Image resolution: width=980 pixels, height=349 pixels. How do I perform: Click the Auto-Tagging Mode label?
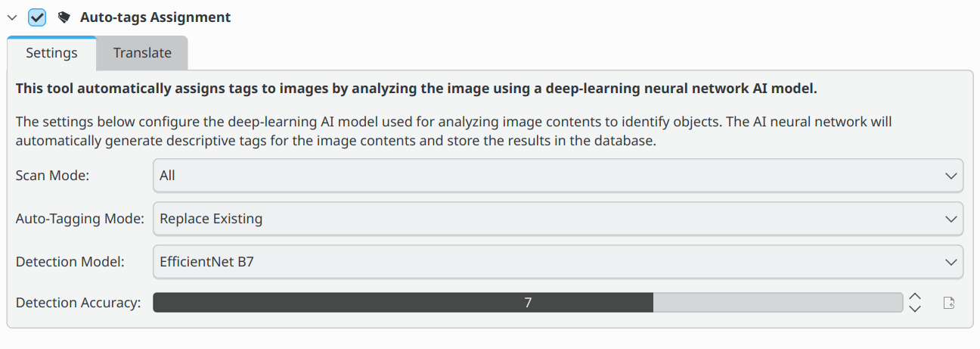(x=79, y=219)
